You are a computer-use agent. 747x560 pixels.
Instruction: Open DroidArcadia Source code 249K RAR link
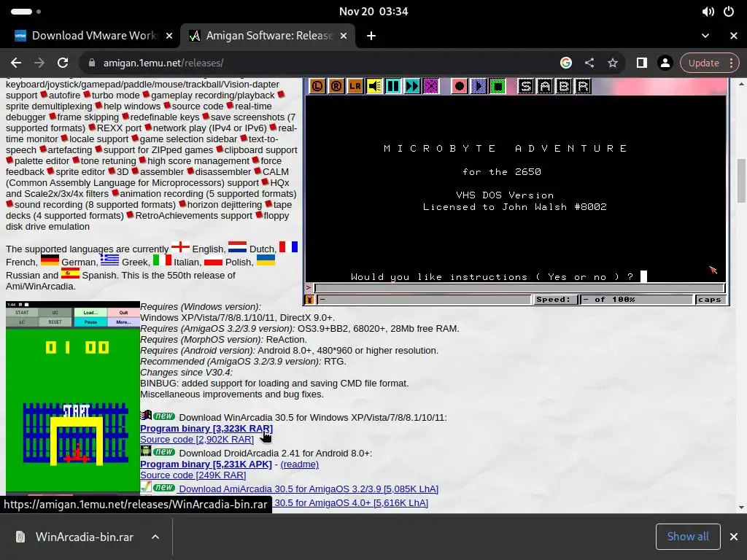click(x=193, y=475)
